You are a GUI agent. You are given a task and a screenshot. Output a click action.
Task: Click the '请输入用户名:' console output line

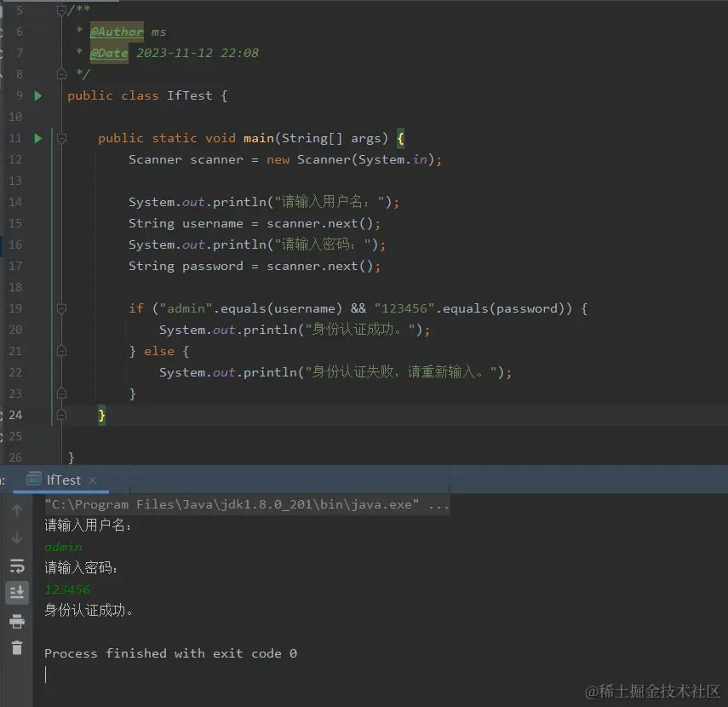89,526
